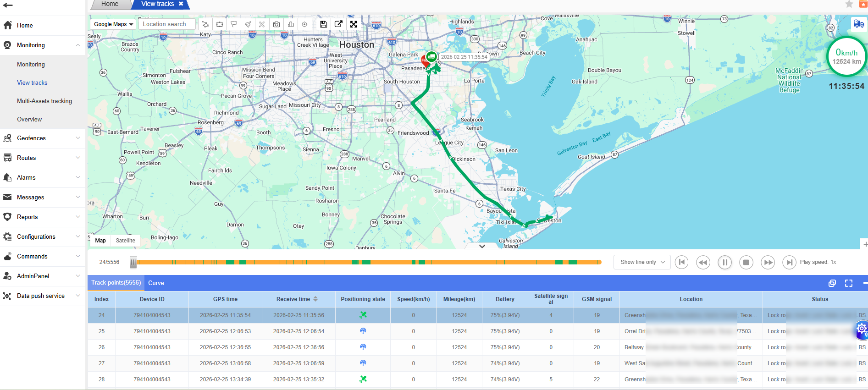Click the flag marker tool icon
The height and width of the screenshot is (390, 868).
(234, 24)
